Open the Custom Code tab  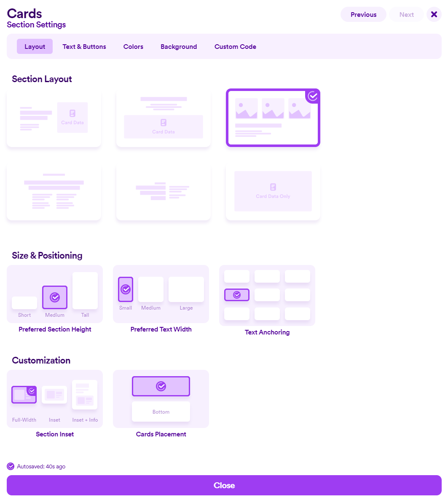tap(235, 46)
